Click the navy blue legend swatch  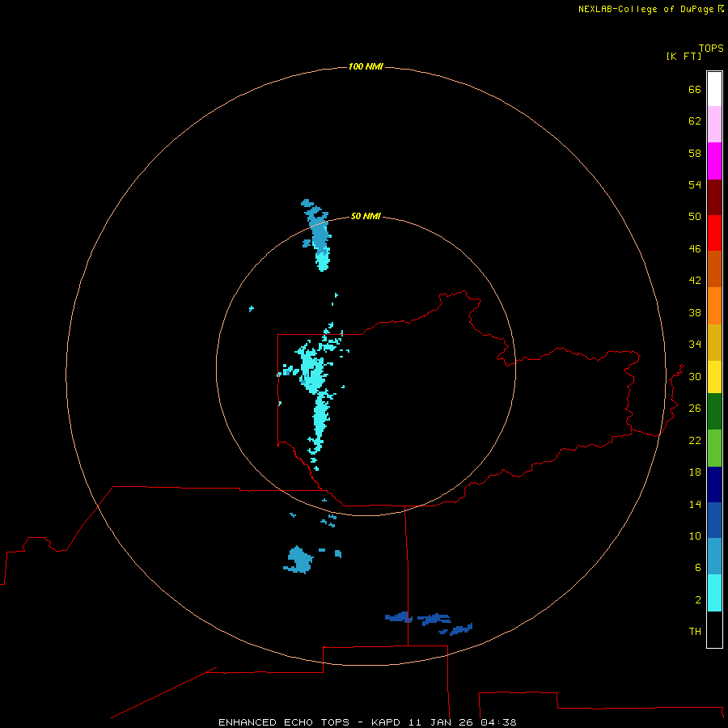pyautogui.click(x=714, y=485)
